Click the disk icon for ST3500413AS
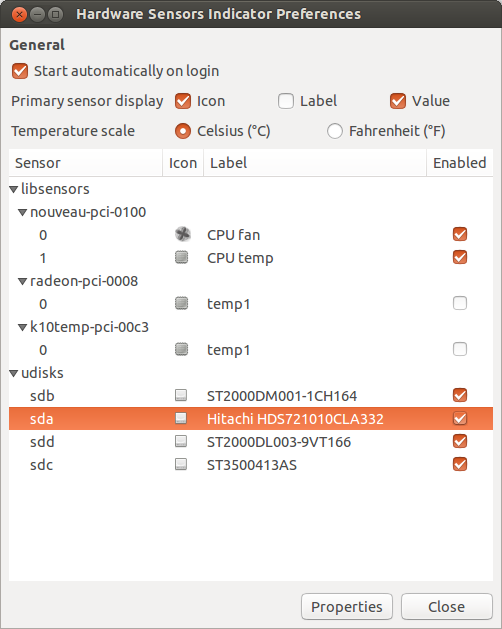Screen dimensions: 502x629 pos(181,464)
